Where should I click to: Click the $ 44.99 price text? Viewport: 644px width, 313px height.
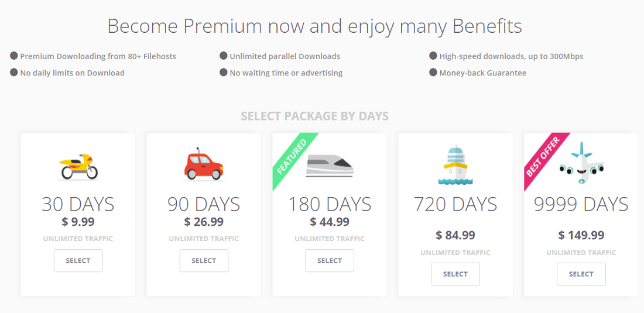point(330,222)
